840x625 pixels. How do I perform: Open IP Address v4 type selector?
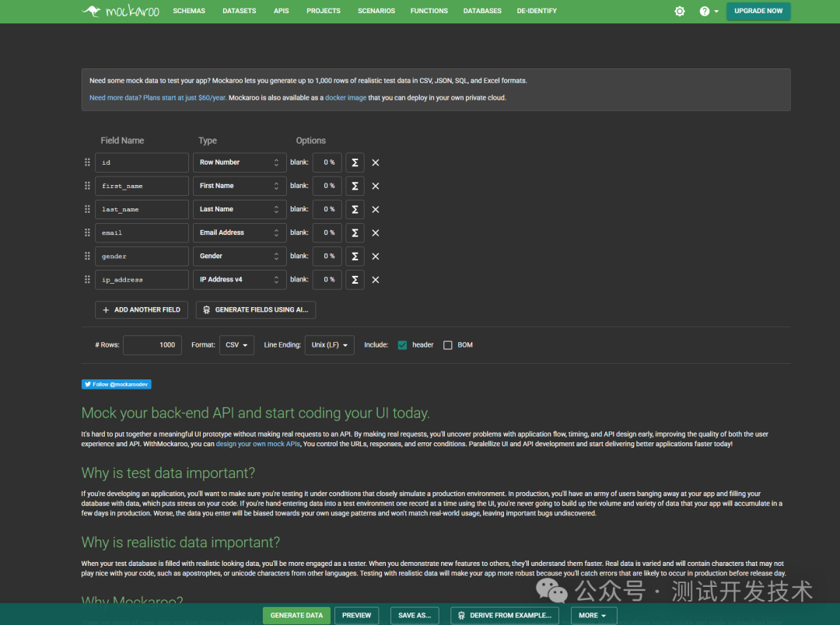click(x=240, y=280)
